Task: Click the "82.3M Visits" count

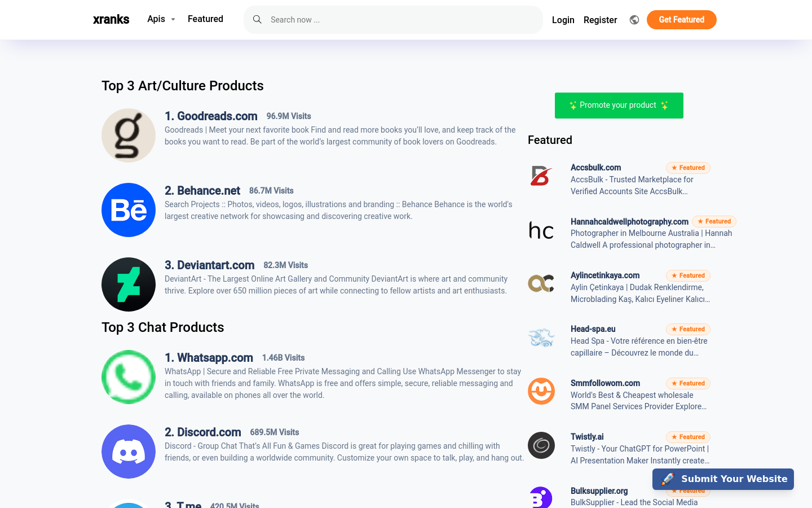Action: 286,265
